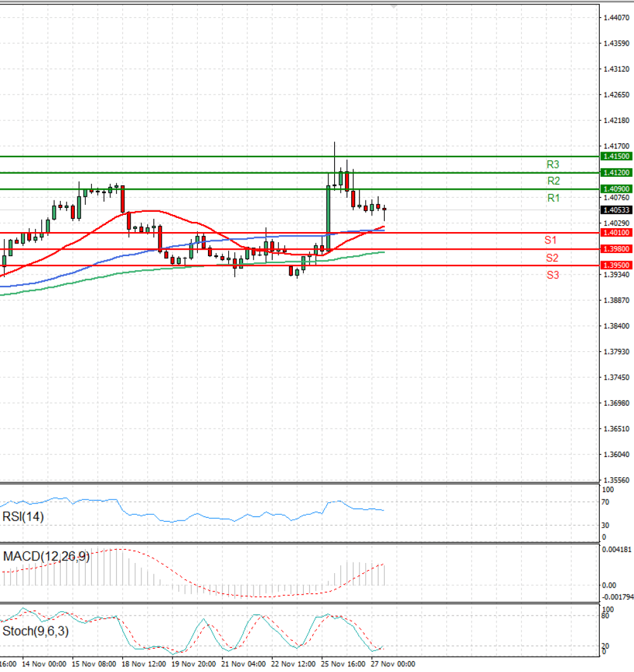Select the R3 resistance text label
Screen dimensions: 634x672
click(x=553, y=165)
